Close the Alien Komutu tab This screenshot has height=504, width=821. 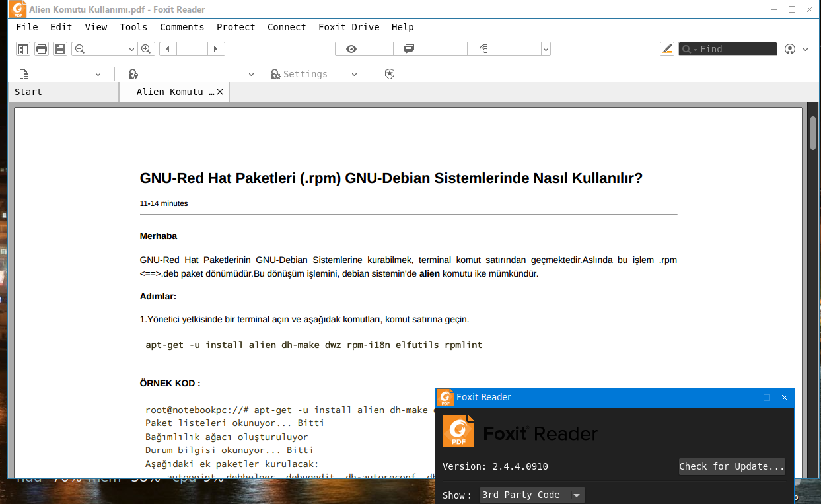tap(220, 92)
